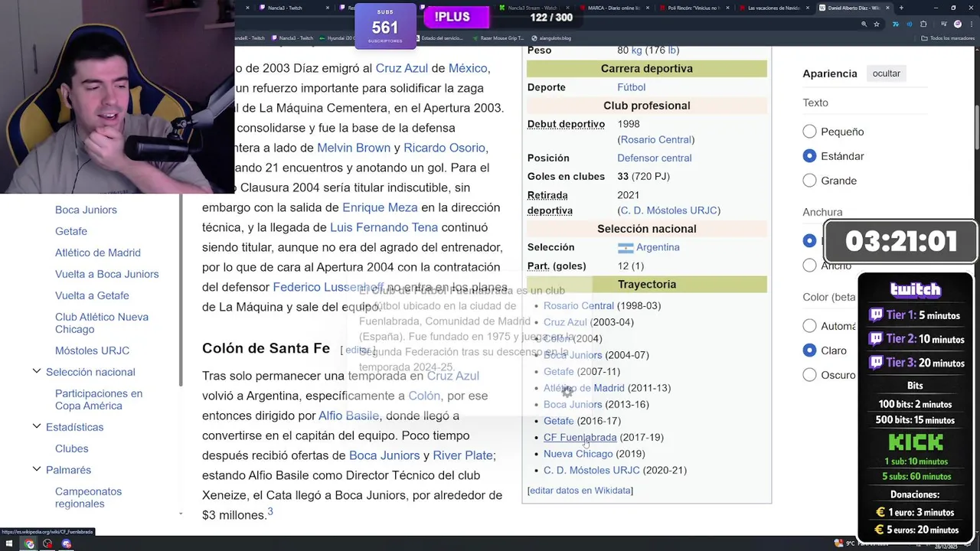Collapse the Palmarés sidebar section

36,469
